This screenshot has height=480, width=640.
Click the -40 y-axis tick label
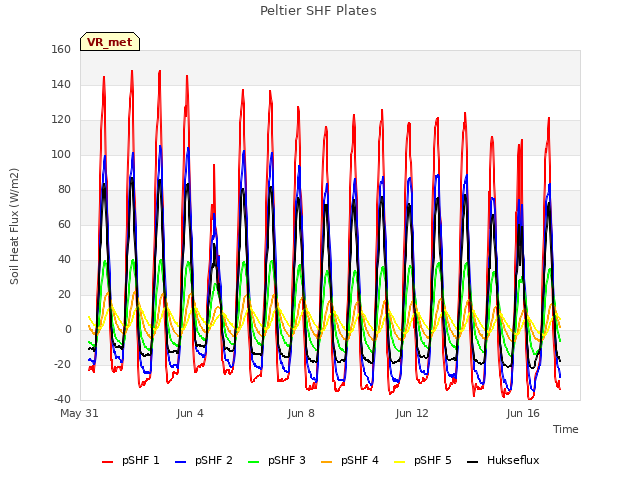(62, 400)
